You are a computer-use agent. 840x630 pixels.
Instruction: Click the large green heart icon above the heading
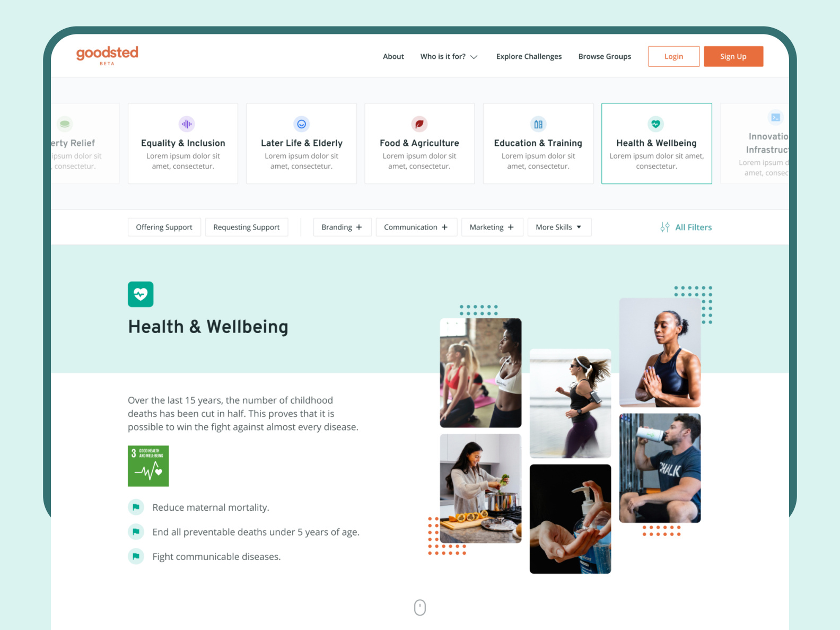pyautogui.click(x=141, y=294)
